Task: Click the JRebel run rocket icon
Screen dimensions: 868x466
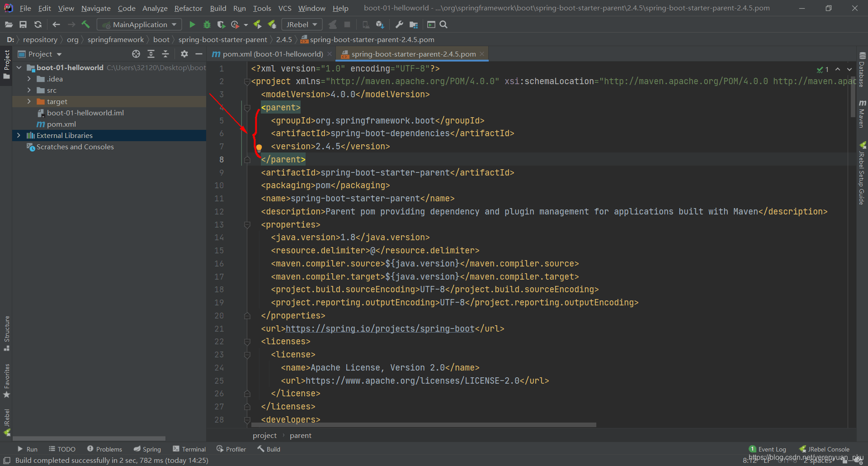Action: tap(257, 25)
